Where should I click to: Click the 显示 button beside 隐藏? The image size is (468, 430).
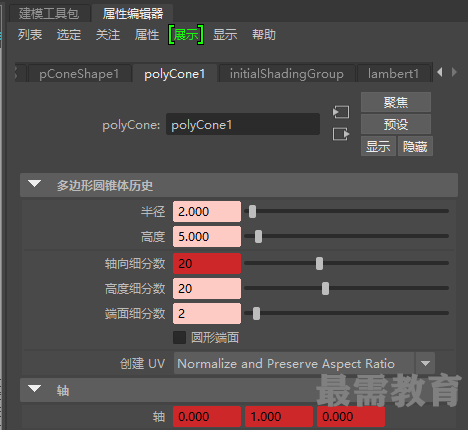click(x=378, y=146)
